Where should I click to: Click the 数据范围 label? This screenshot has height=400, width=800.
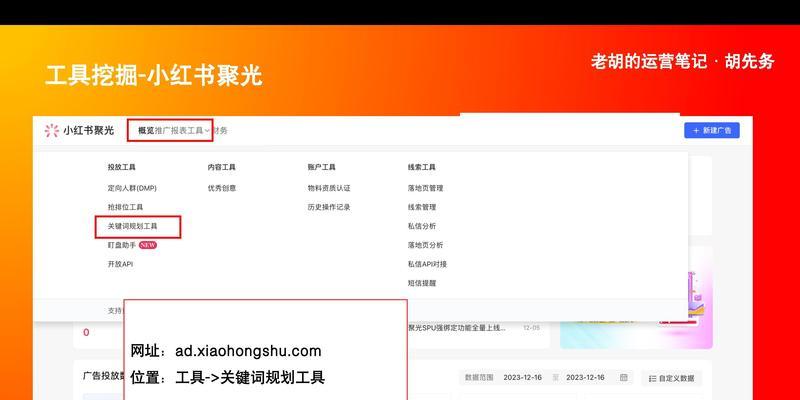(479, 378)
